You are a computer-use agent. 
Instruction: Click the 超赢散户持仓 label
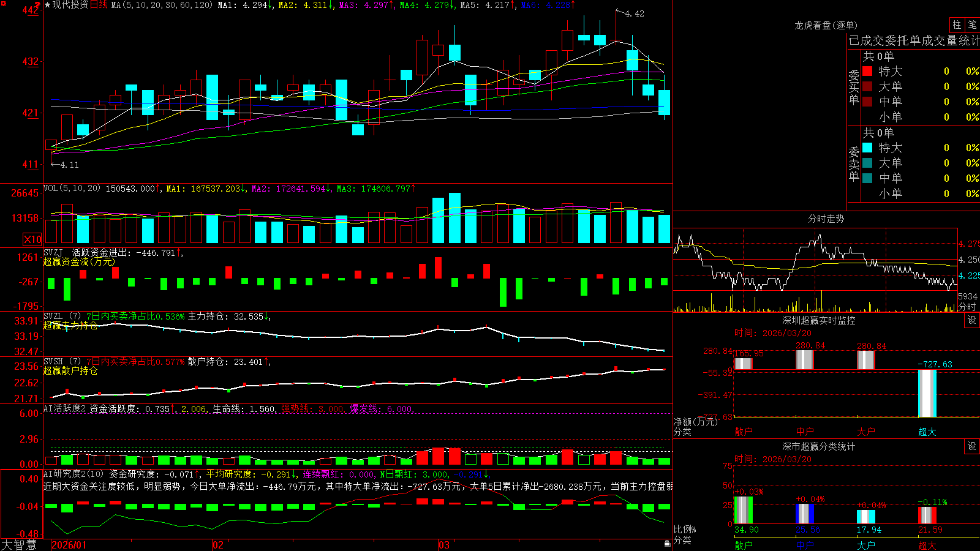click(70, 370)
